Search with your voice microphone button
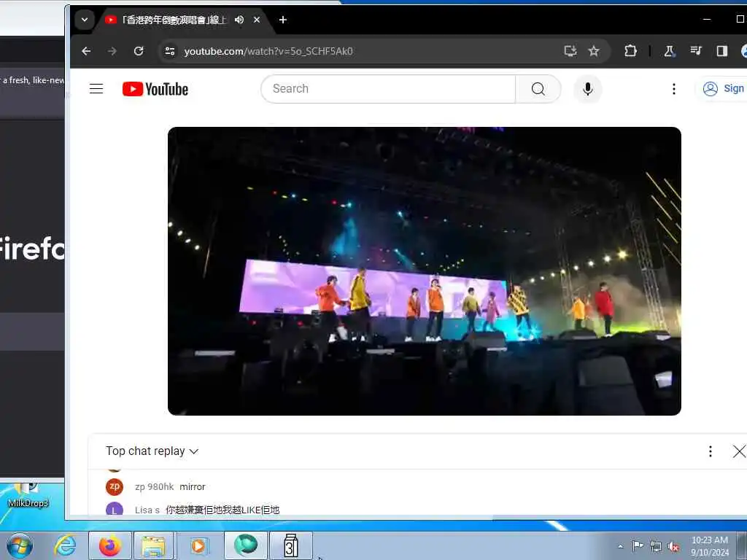The height and width of the screenshot is (560, 747). click(588, 89)
